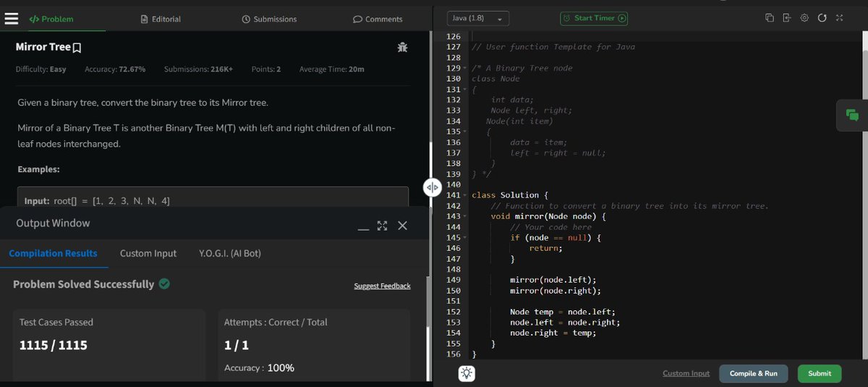Image resolution: width=868 pixels, height=387 pixels.
Task: Click line number 126 in the gutter
Action: pos(454,36)
